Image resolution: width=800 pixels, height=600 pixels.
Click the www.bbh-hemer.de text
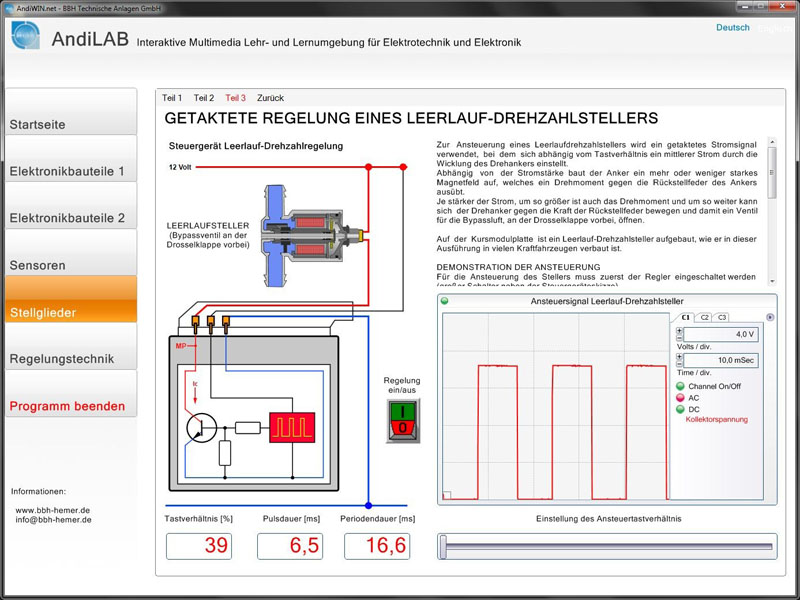click(x=53, y=510)
